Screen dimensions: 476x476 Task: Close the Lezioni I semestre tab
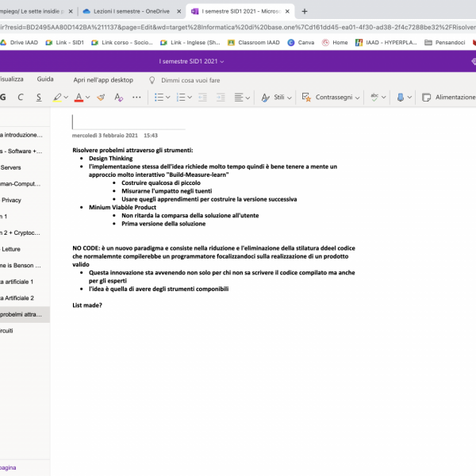tap(179, 12)
